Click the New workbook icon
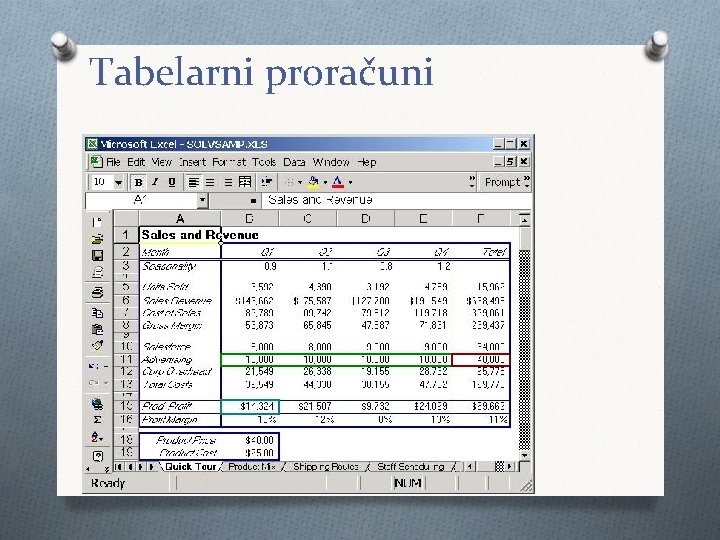Image resolution: width=720 pixels, height=540 pixels. click(x=97, y=223)
